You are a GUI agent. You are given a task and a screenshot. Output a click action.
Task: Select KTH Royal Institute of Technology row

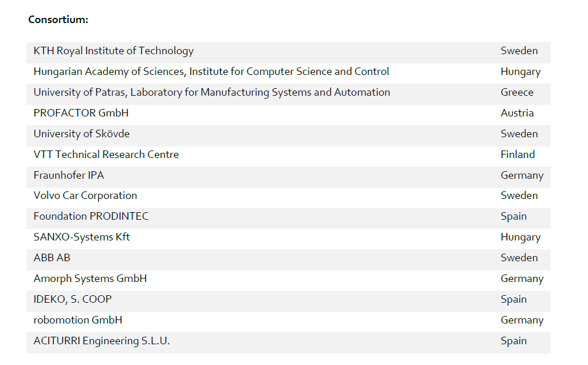[x=114, y=51]
